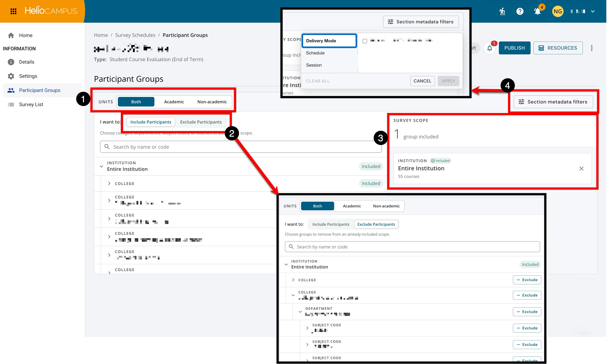Open the three-dot more options menu

(x=592, y=48)
